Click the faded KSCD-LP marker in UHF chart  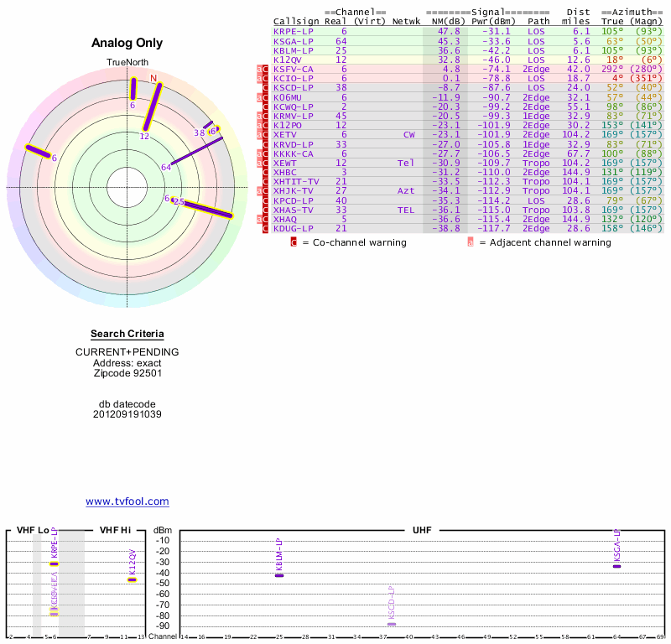pos(392,624)
